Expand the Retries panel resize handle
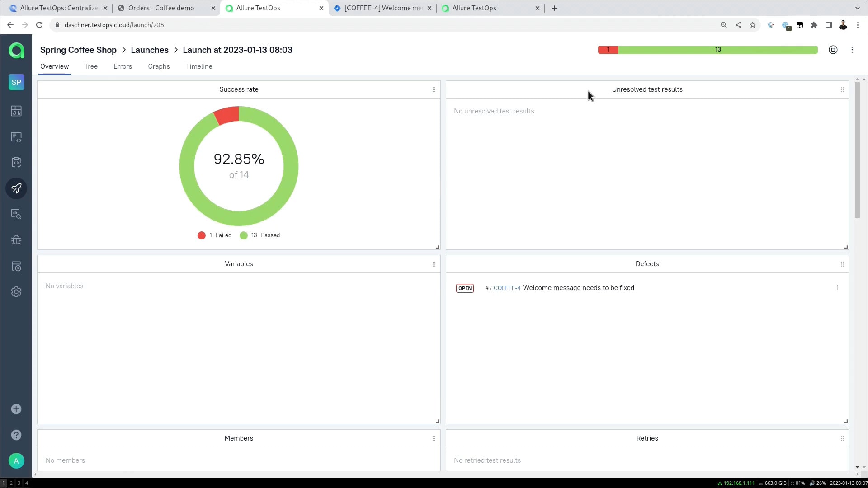The width and height of the screenshot is (868, 488). [845, 421]
